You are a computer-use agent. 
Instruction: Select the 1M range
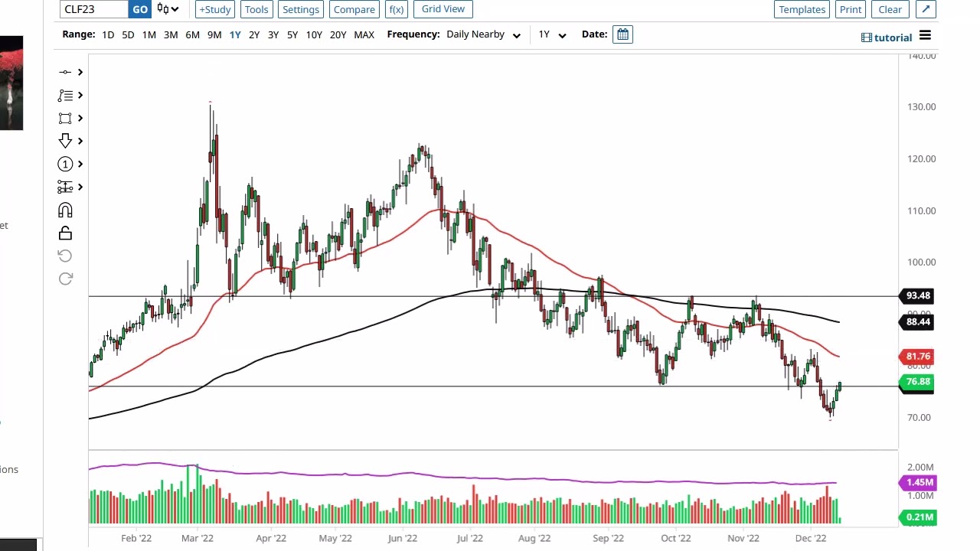tap(149, 34)
